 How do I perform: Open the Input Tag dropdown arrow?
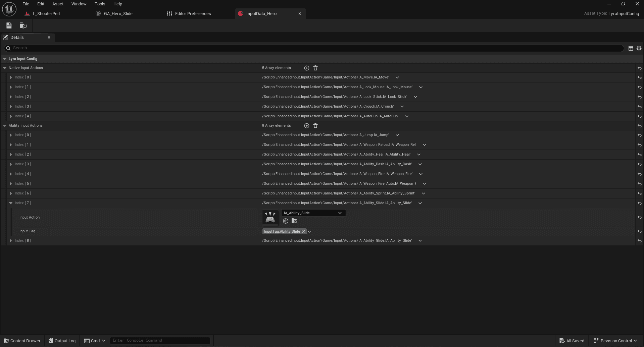(309, 231)
